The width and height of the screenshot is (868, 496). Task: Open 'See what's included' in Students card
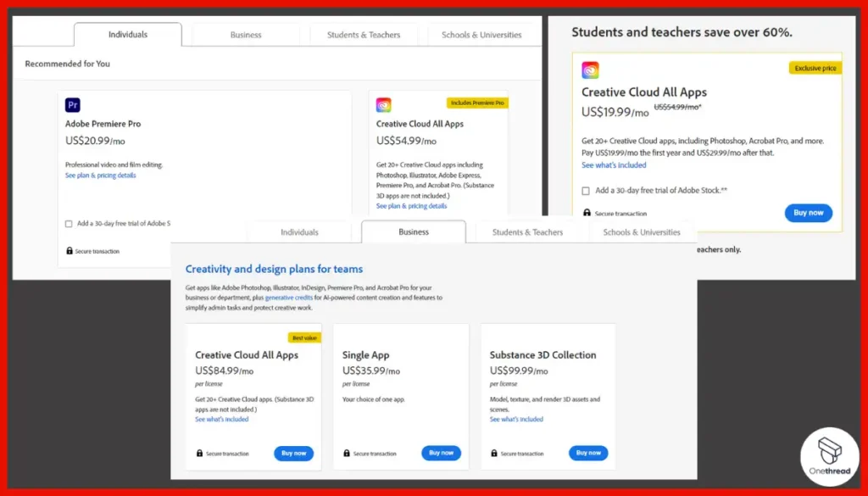614,165
